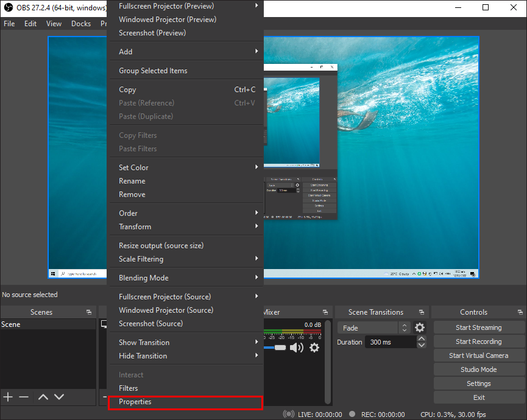Open transition properties with the gear icon
The image size is (527, 420).
click(419, 327)
